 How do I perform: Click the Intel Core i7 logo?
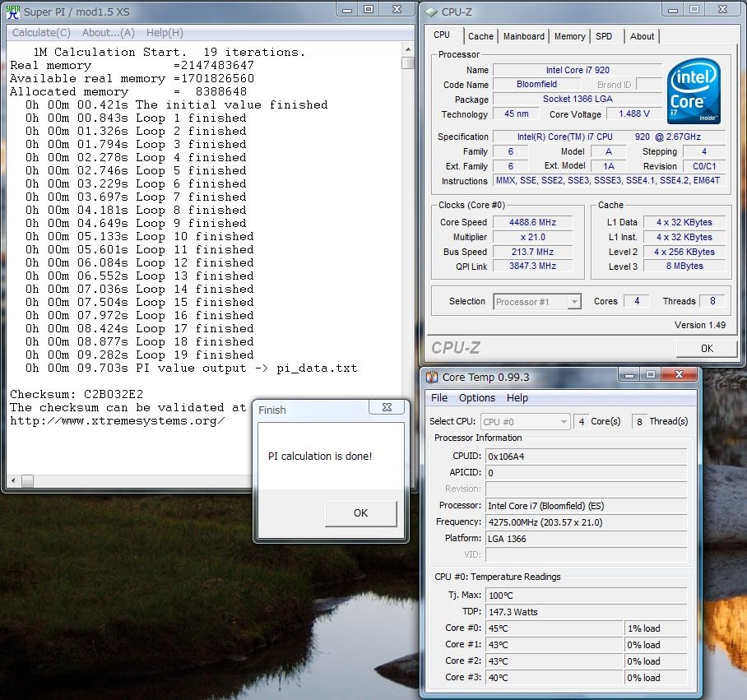693,91
